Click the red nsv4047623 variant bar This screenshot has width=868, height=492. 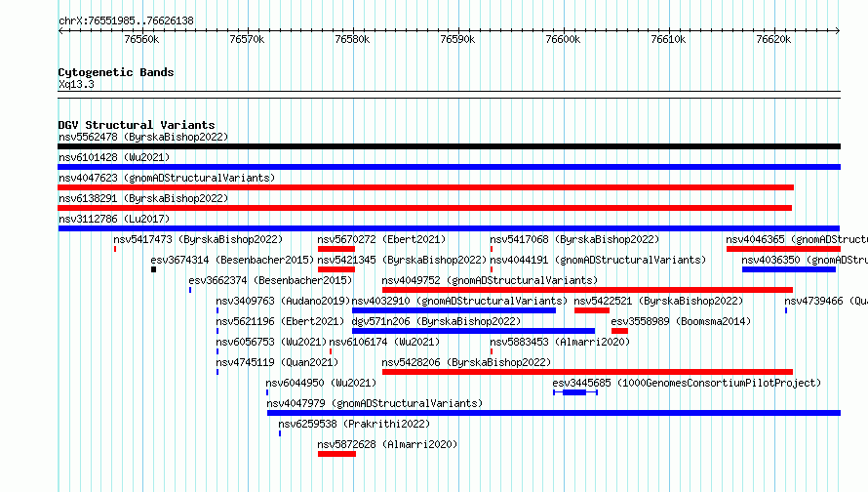[425, 187]
